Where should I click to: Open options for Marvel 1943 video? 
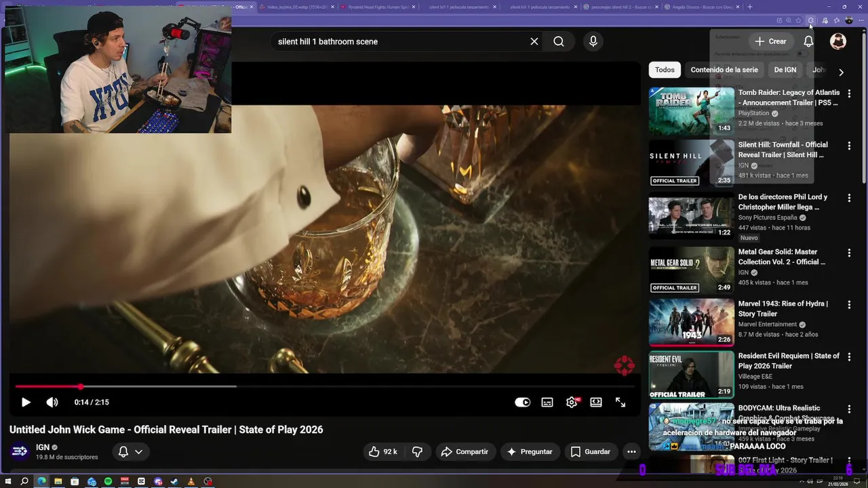tap(849, 304)
